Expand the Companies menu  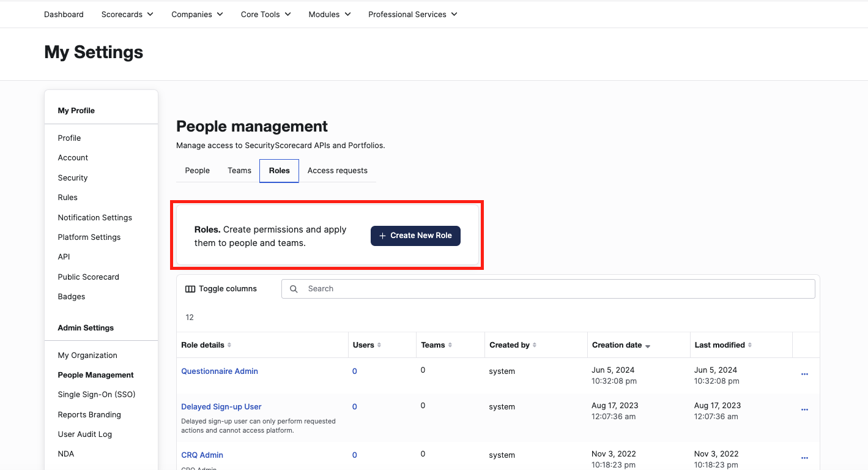[197, 14]
